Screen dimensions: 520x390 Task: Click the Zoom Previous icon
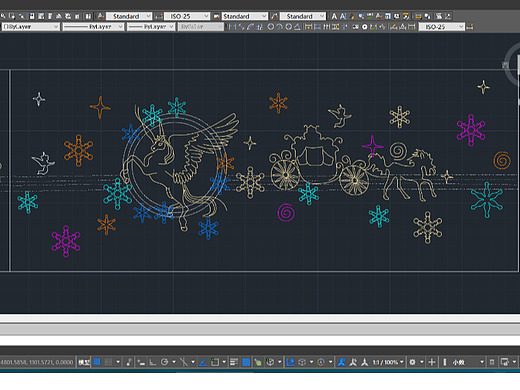22,16
